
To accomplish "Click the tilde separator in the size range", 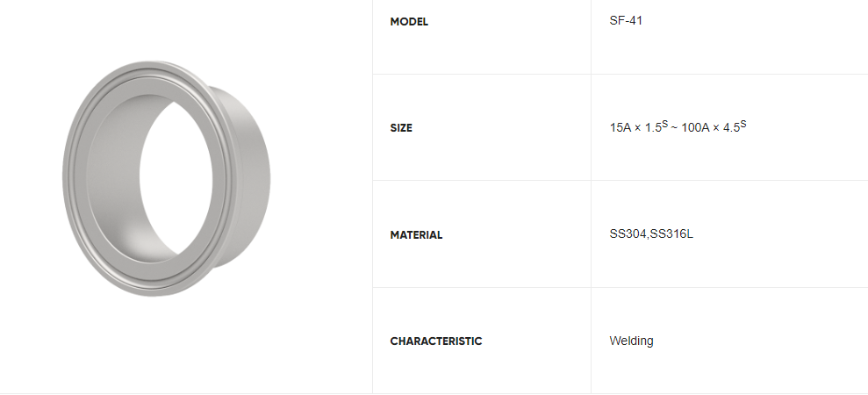I will 672,128.
